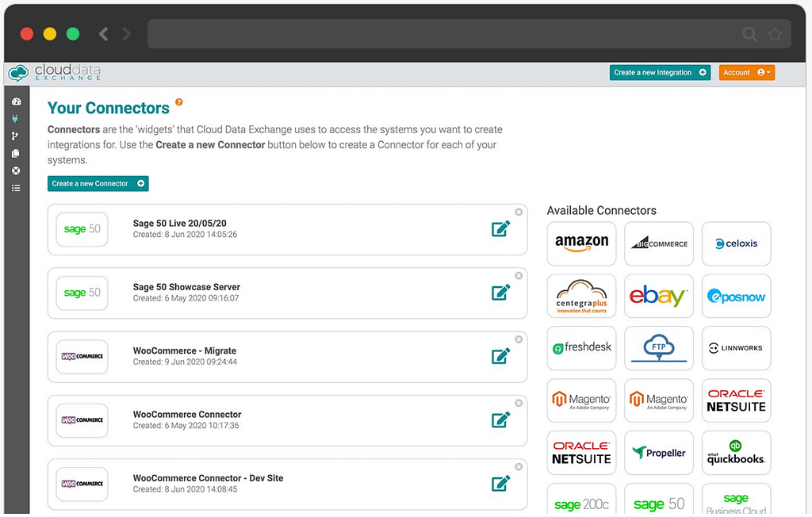The image size is (812, 517).
Task: Open the Account dropdown menu
Action: 747,72
